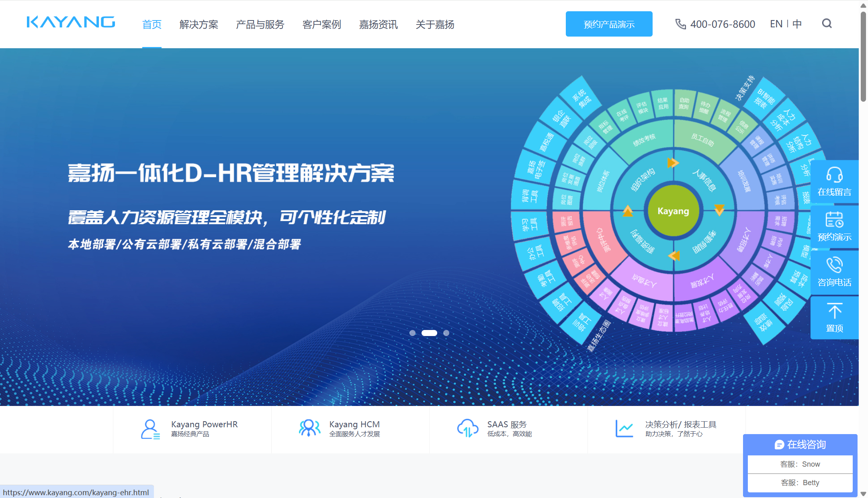Image resolution: width=868 pixels, height=498 pixels.
Task: Switch language to 中
Action: pyautogui.click(x=797, y=24)
